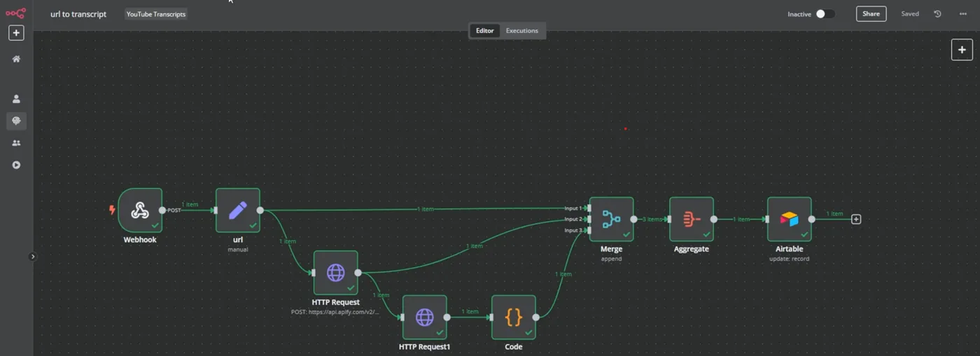The height and width of the screenshot is (356, 980).
Task: Click the 3 items label after Merge
Action: (x=652, y=219)
